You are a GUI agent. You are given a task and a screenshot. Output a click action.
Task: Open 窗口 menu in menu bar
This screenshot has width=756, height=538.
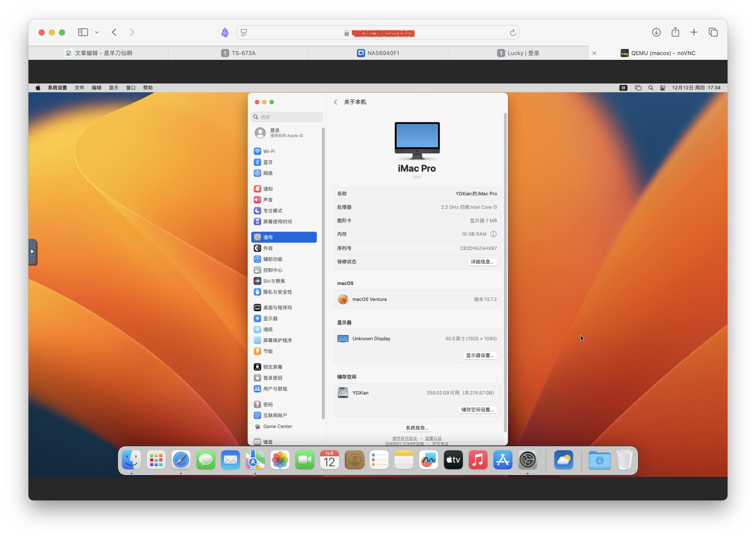pos(130,88)
